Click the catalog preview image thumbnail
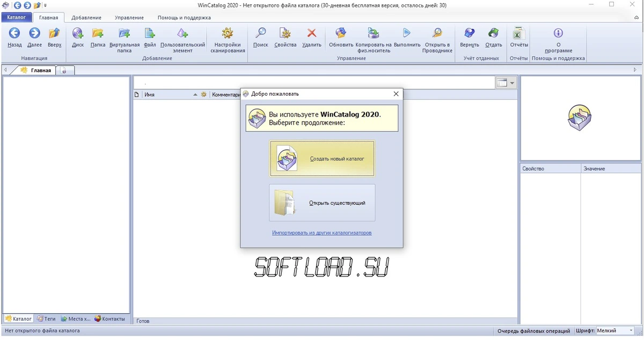Image resolution: width=644 pixels, height=340 pixels. coord(580,118)
